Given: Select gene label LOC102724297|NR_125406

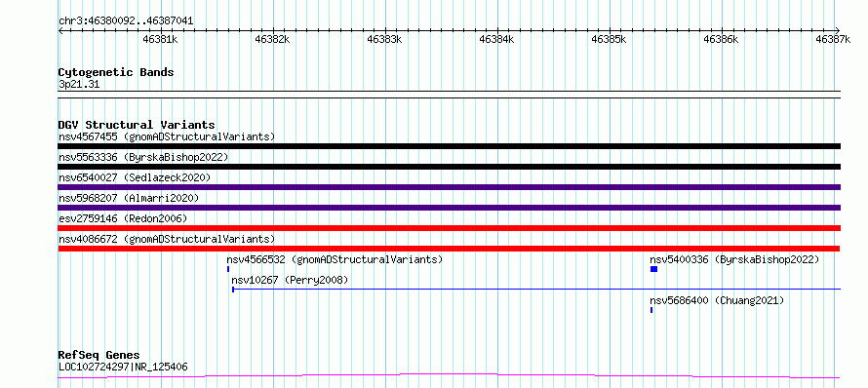Looking at the screenshot, I should 123,367.
